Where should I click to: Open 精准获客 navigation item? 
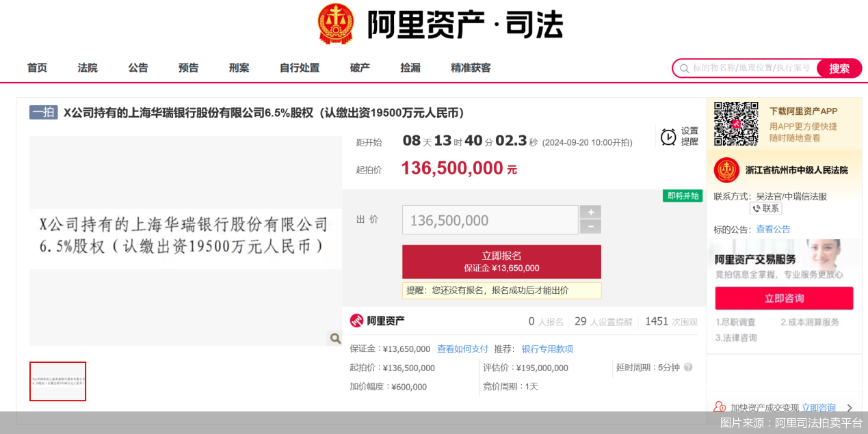471,68
